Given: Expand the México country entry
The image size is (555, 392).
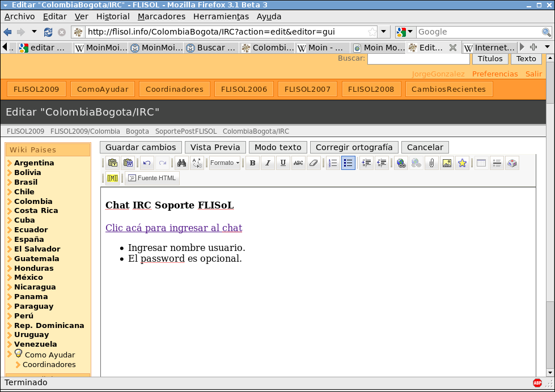Looking at the screenshot, I should [x=28, y=278].
